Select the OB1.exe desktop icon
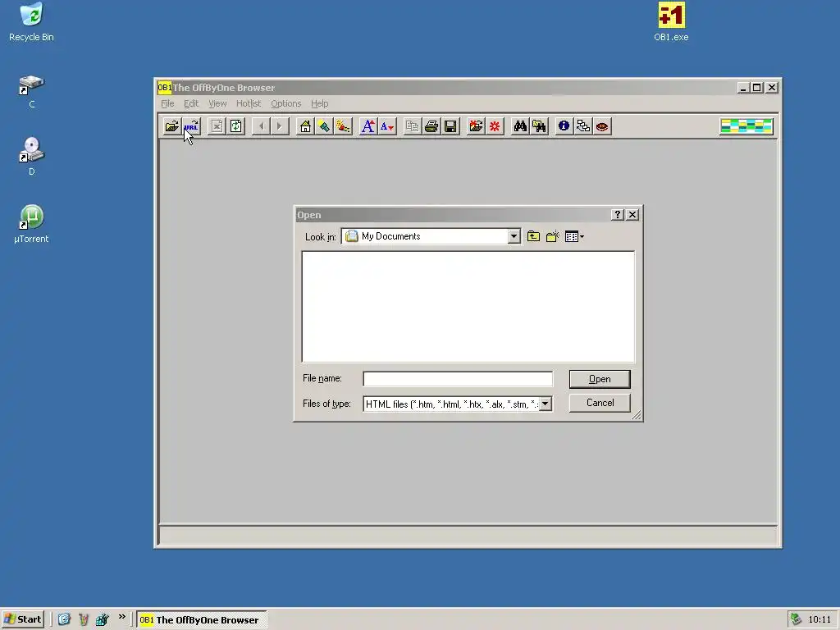Image resolution: width=840 pixels, height=630 pixels. point(671,22)
